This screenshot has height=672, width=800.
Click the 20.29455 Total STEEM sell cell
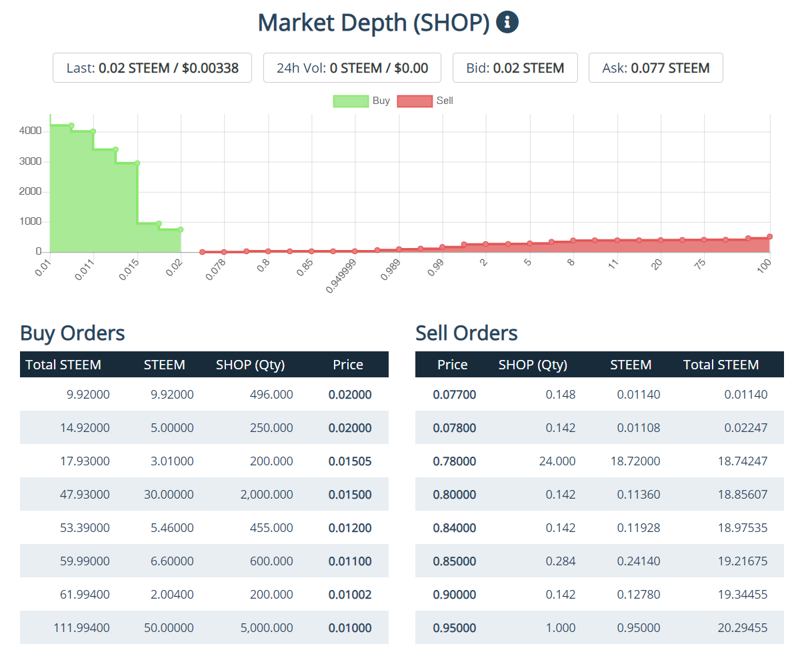click(741, 627)
